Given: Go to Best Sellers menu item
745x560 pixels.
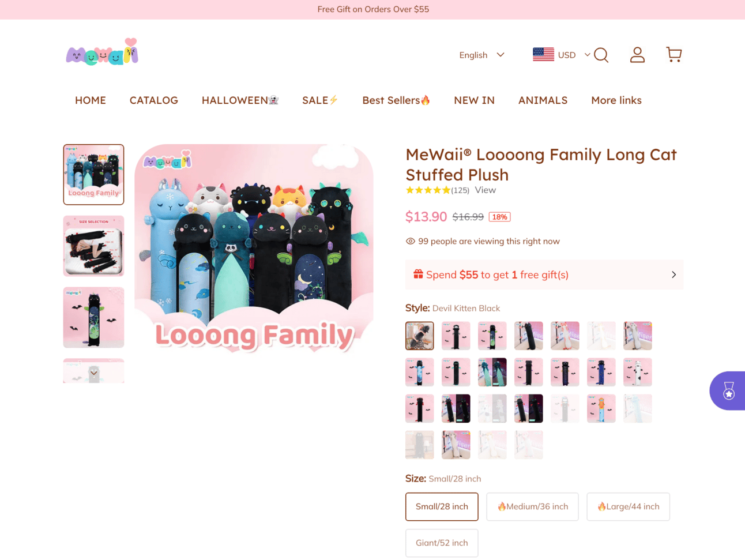Looking at the screenshot, I should (x=396, y=100).
